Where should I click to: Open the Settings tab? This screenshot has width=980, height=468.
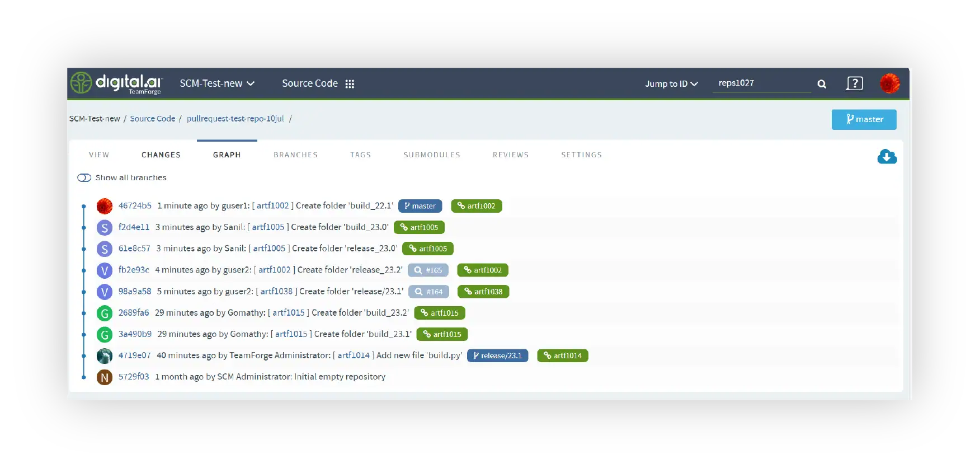coord(581,155)
